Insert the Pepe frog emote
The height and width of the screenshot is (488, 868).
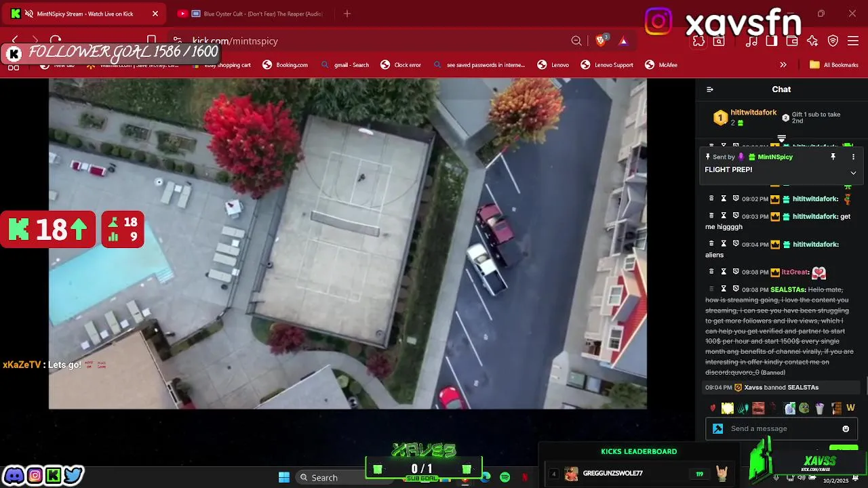804,408
